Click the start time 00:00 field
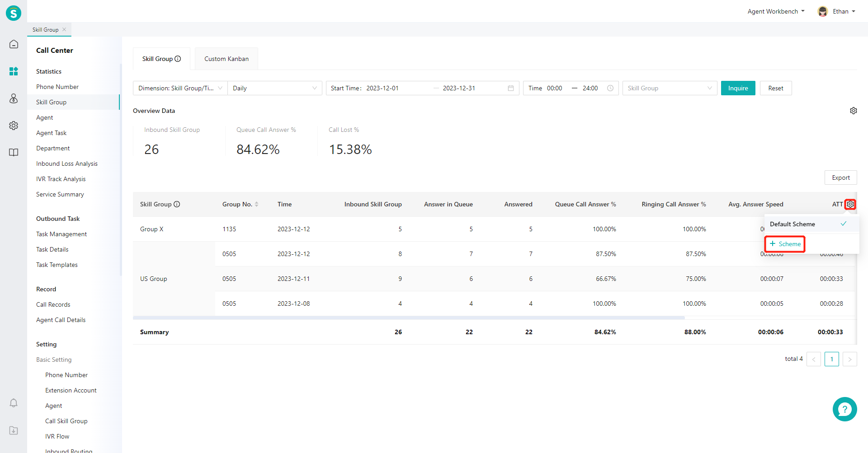This screenshot has width=868, height=453. (x=555, y=88)
